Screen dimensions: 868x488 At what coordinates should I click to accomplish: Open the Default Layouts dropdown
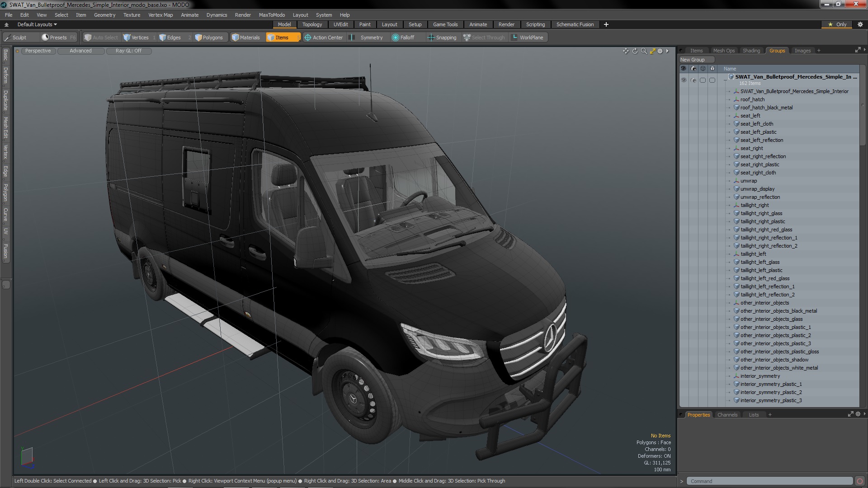tap(37, 24)
